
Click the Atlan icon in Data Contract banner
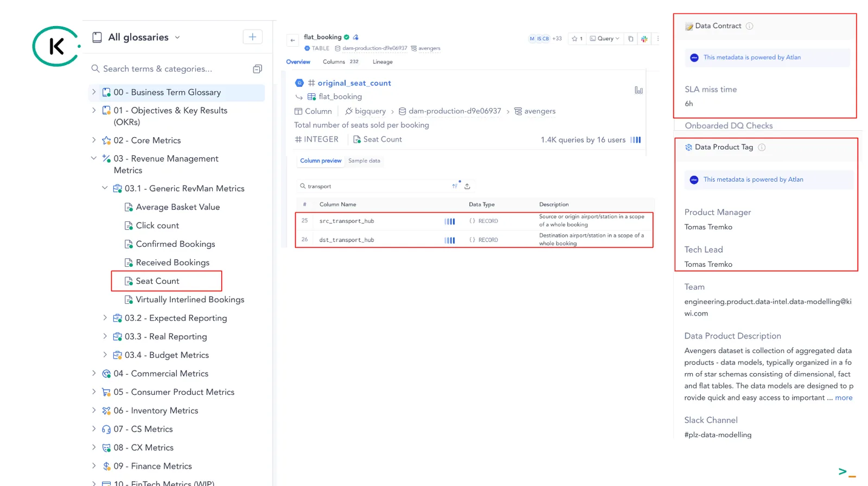(x=694, y=57)
